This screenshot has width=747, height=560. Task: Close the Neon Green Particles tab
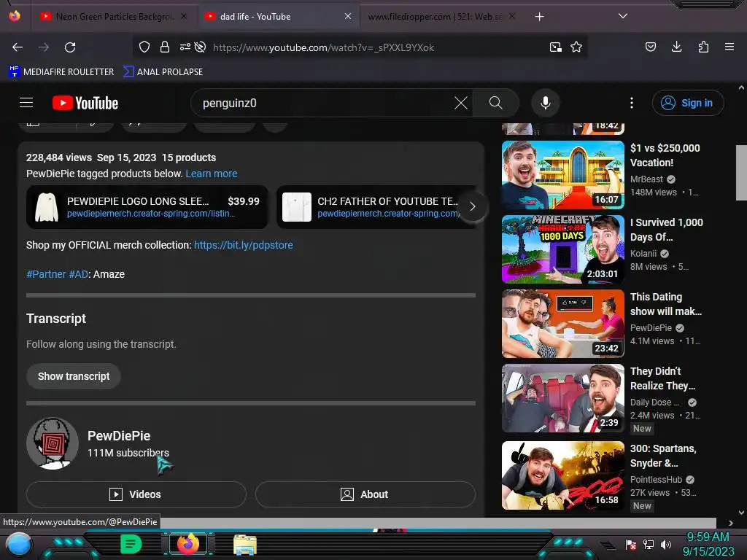click(184, 16)
